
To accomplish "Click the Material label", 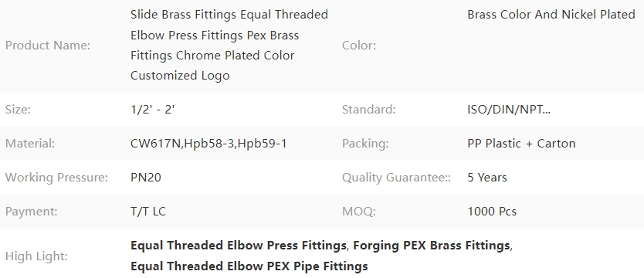I will (30, 144).
